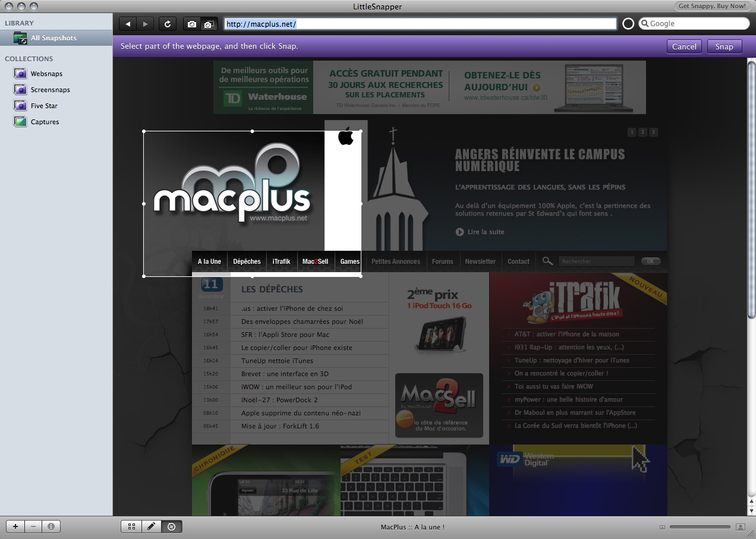The image size is (756, 539).
Task: Click the arrow icon beside Lire la suite
Action: [459, 232]
